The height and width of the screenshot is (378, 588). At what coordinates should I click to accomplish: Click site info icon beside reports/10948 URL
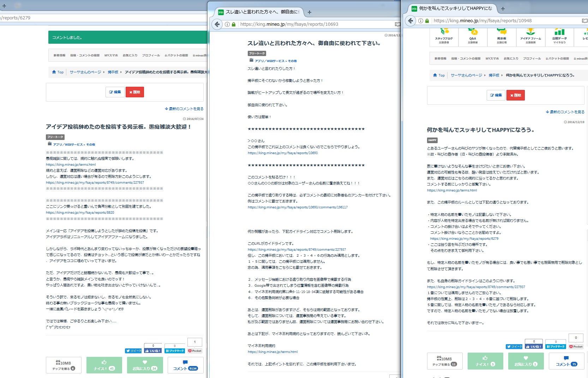point(421,21)
